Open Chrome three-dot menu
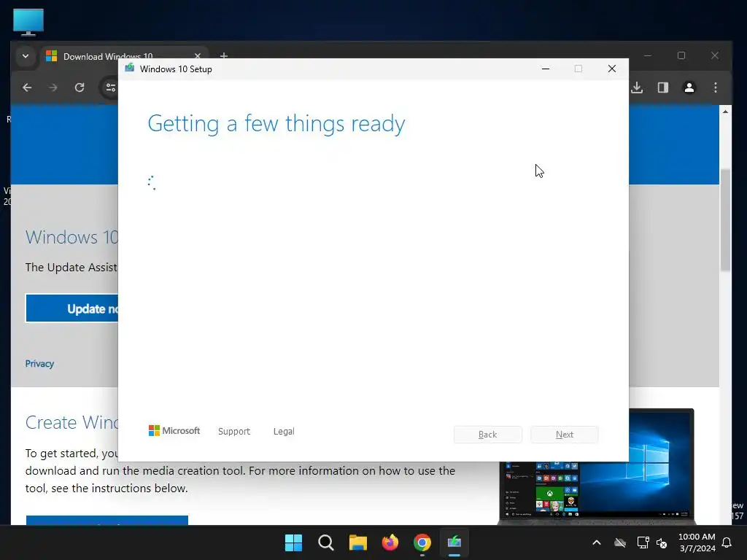This screenshot has height=560, width=747. point(716,87)
